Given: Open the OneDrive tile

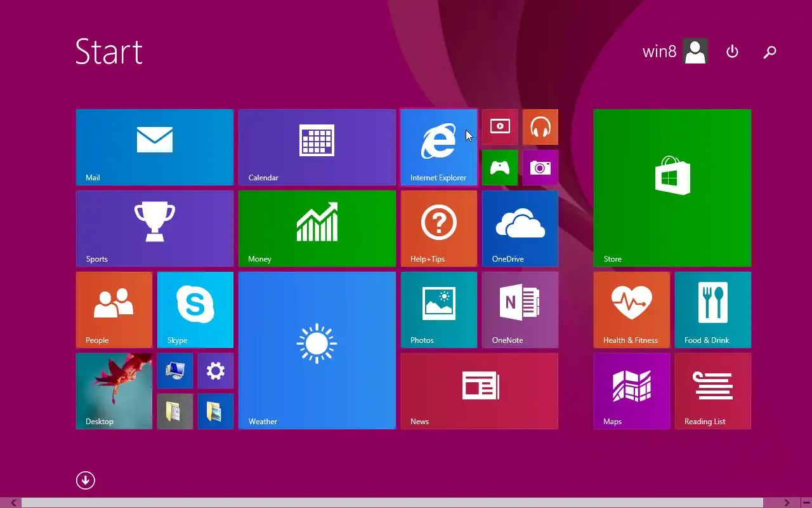Looking at the screenshot, I should click(520, 229).
